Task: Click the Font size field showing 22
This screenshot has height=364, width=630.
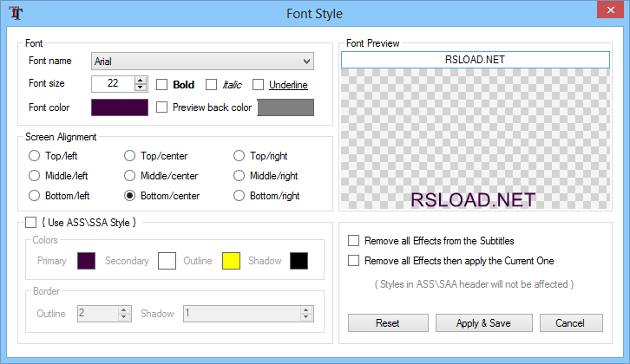Action: coord(113,83)
